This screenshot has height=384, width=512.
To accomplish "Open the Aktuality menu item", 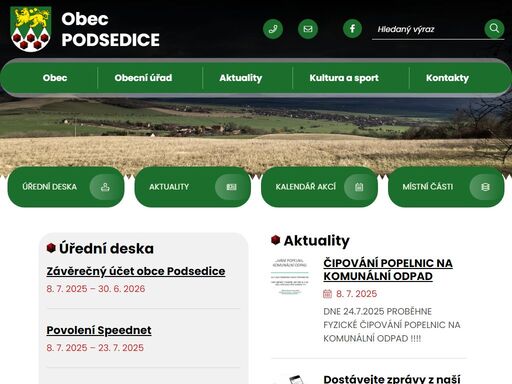I will [x=241, y=78].
